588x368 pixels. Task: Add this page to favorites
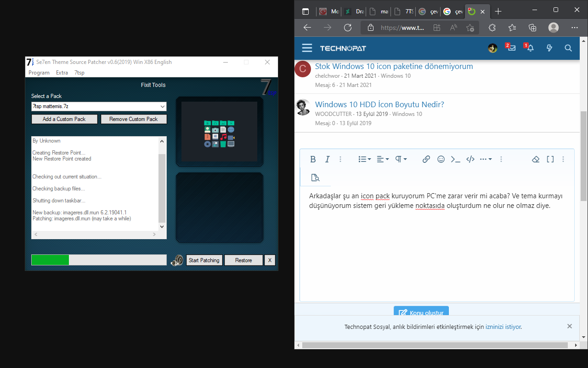[470, 28]
